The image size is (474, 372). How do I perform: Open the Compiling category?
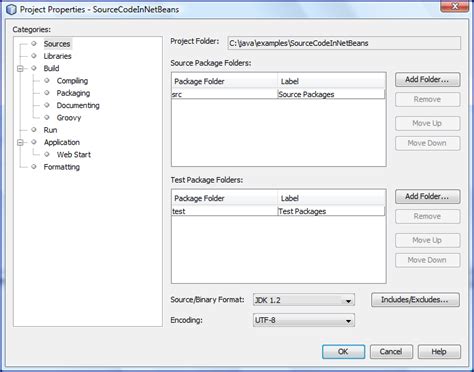72,81
